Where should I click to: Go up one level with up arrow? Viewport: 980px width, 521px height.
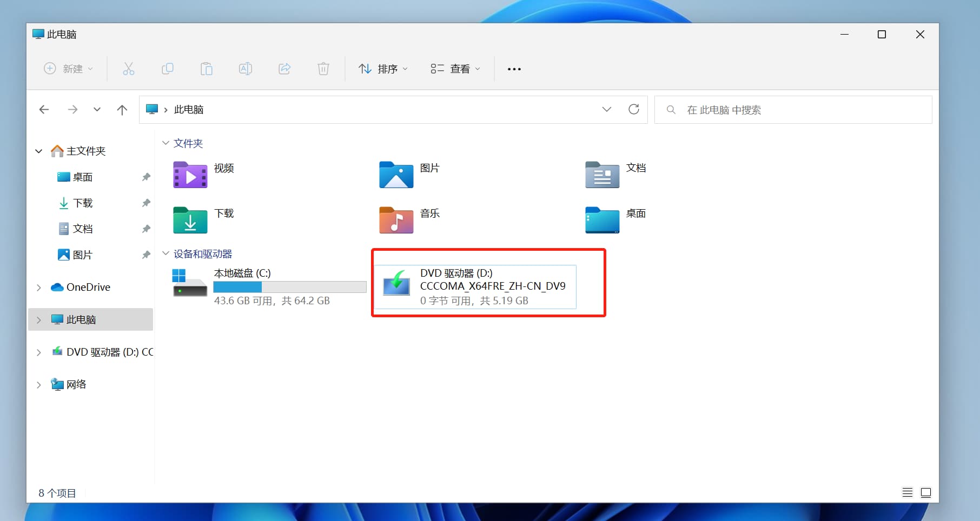[x=122, y=110]
